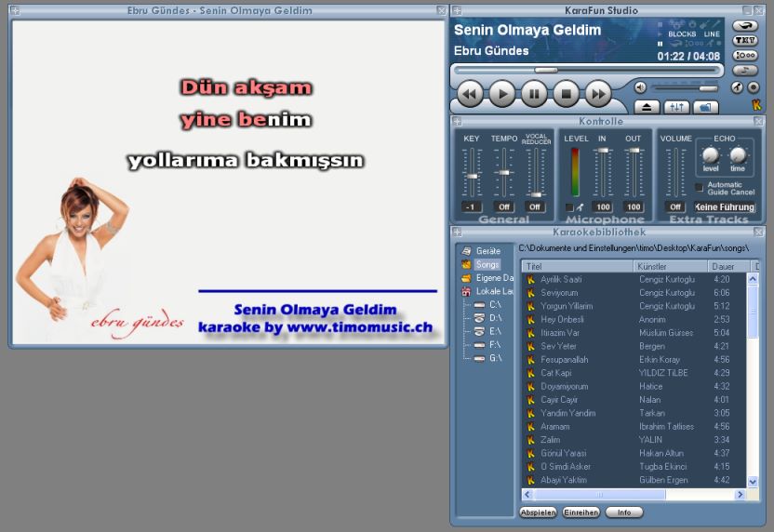The width and height of the screenshot is (774, 532).
Task: Enable Automatic Guide Cancel checkbox
Action: (x=699, y=188)
